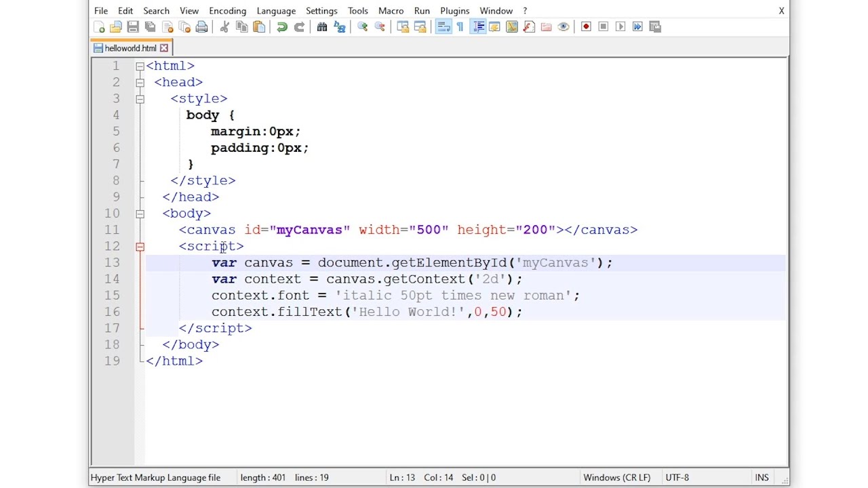Collapse the script block on line 12

pyautogui.click(x=140, y=247)
